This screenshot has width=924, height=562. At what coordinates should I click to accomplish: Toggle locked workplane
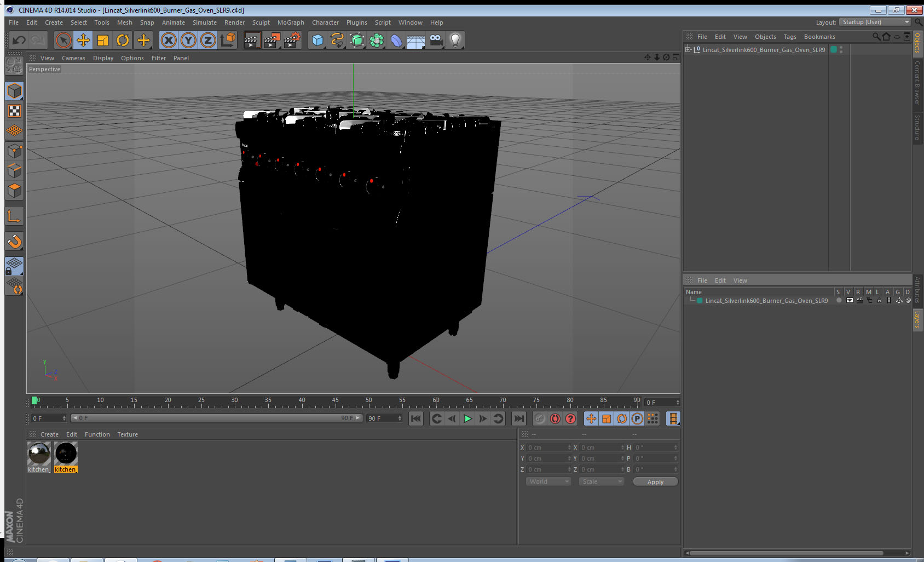[x=14, y=266]
